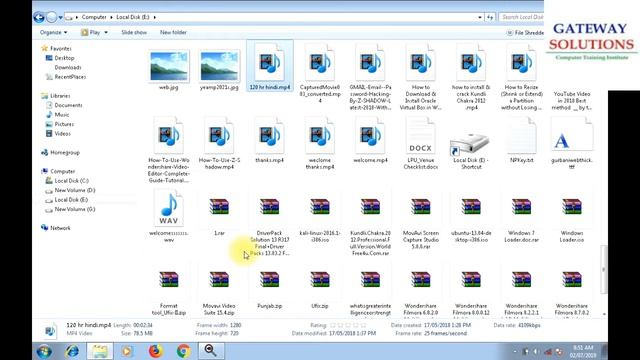
Task: Open Windows Media Player from the taskbar
Action: click(x=127, y=351)
